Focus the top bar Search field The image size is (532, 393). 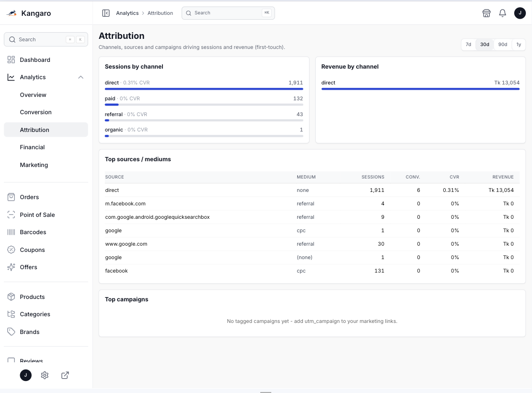tap(228, 13)
